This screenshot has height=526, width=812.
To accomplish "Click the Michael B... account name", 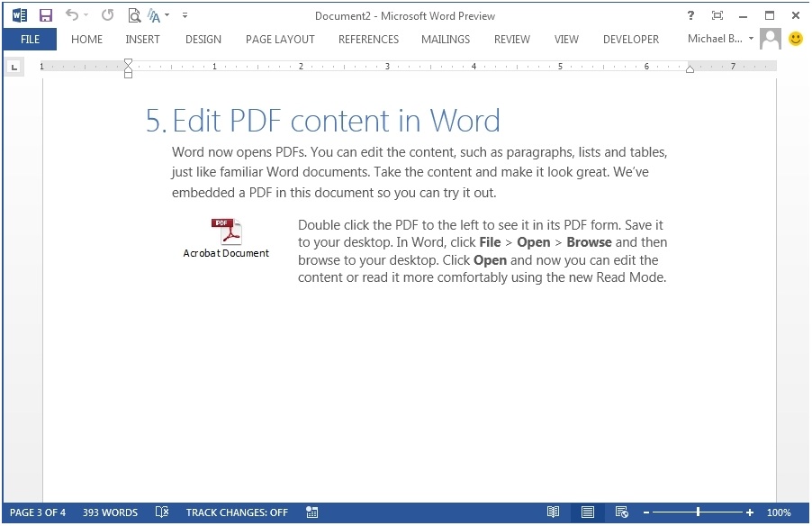I will click(x=715, y=39).
